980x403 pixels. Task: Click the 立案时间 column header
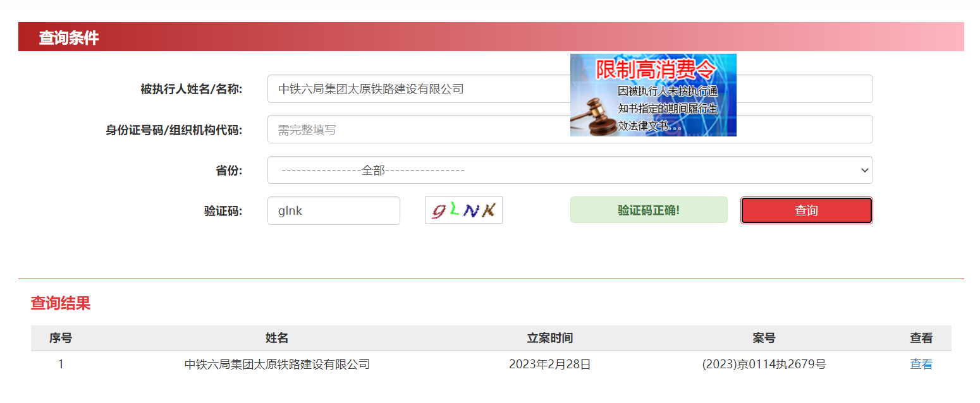550,338
